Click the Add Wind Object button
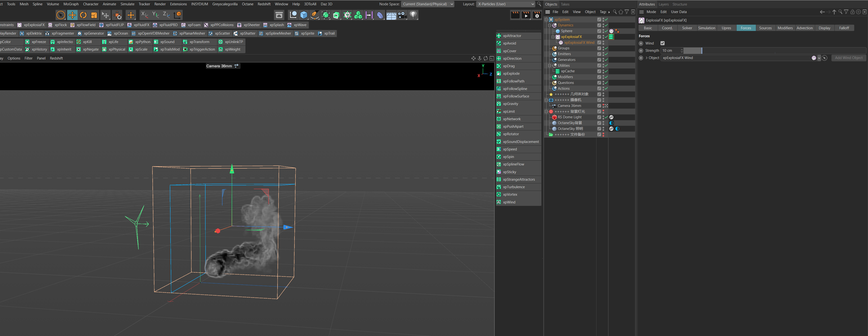This screenshot has height=336, width=868. tap(848, 58)
